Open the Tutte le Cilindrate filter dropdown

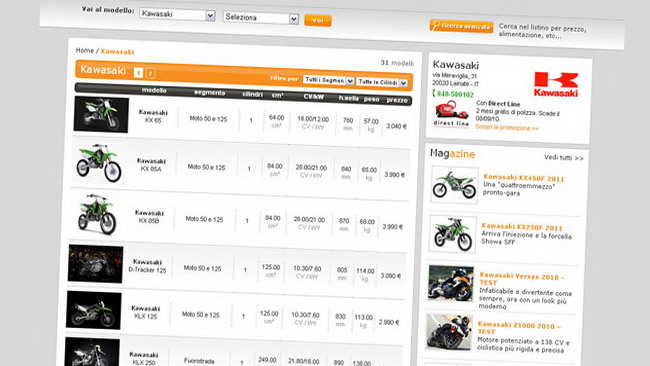pos(382,82)
